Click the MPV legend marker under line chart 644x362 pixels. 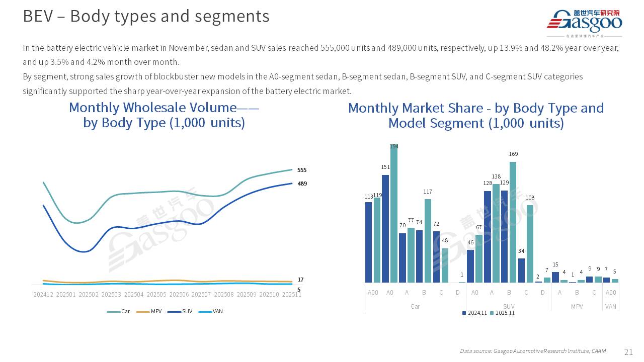pyautogui.click(x=143, y=312)
